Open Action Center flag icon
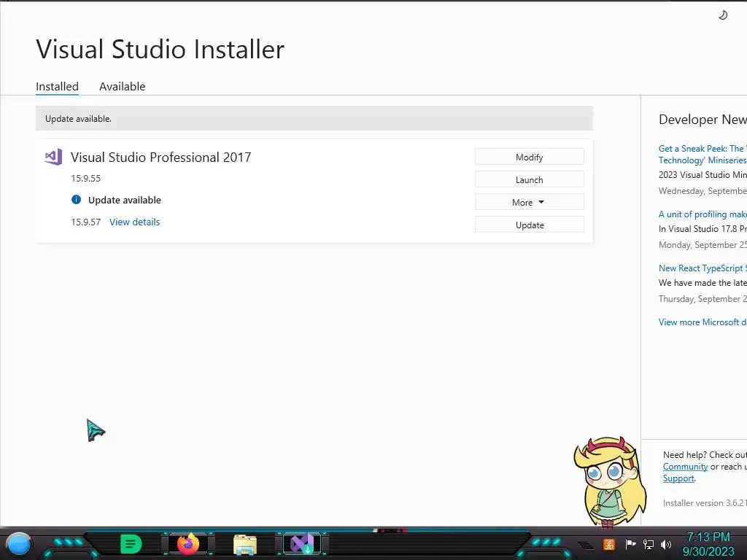 point(630,544)
